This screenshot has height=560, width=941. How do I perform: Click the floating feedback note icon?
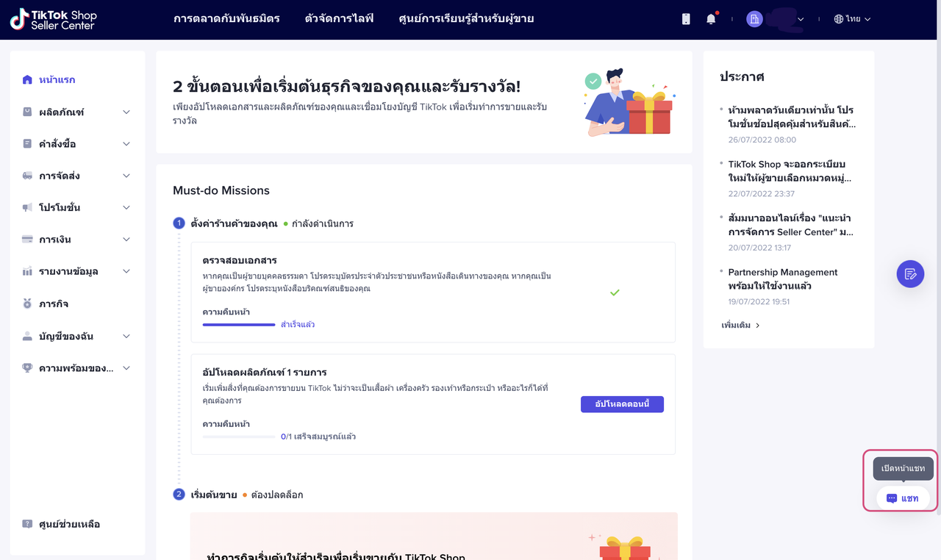[910, 274]
